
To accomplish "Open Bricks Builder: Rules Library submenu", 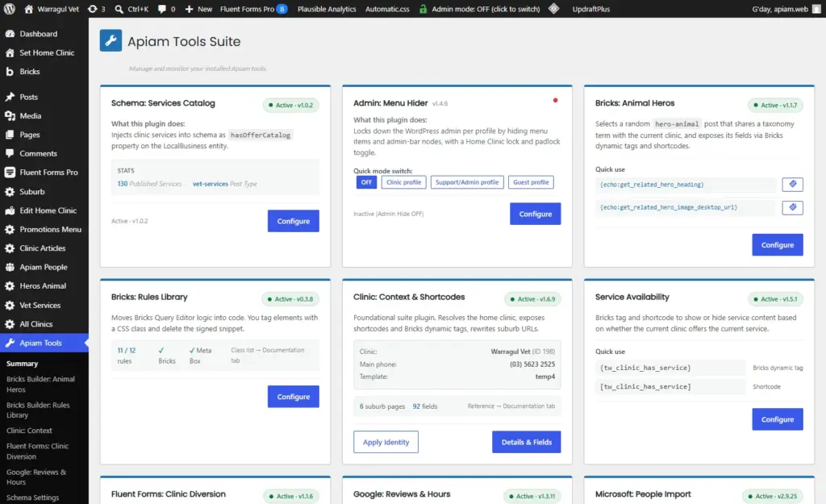I will point(38,410).
